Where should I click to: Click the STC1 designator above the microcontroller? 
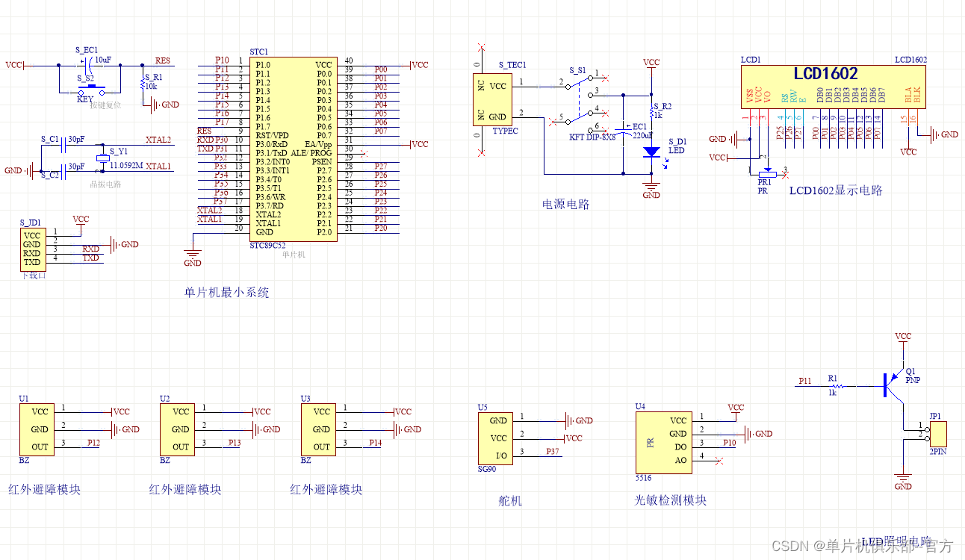tap(258, 52)
